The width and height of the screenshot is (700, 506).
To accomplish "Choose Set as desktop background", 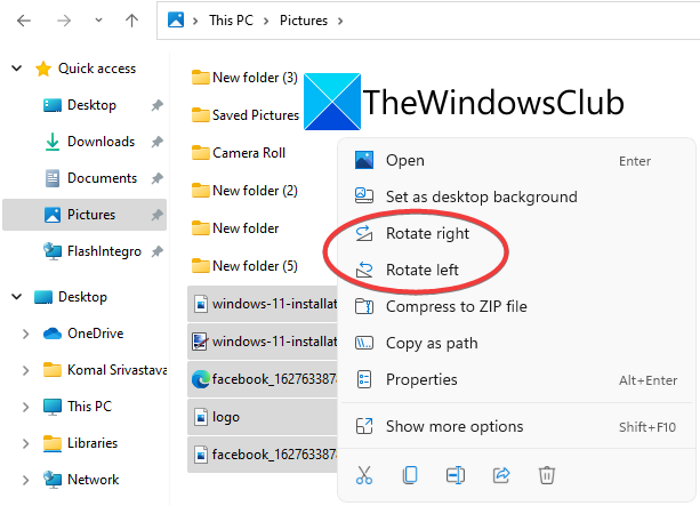I will coord(517,197).
